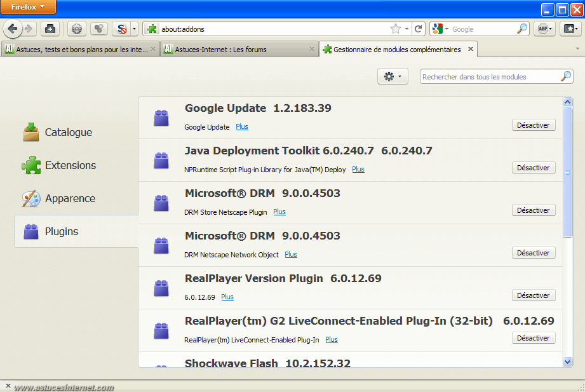The image size is (585, 392).
Task: Reload the page
Action: point(418,29)
